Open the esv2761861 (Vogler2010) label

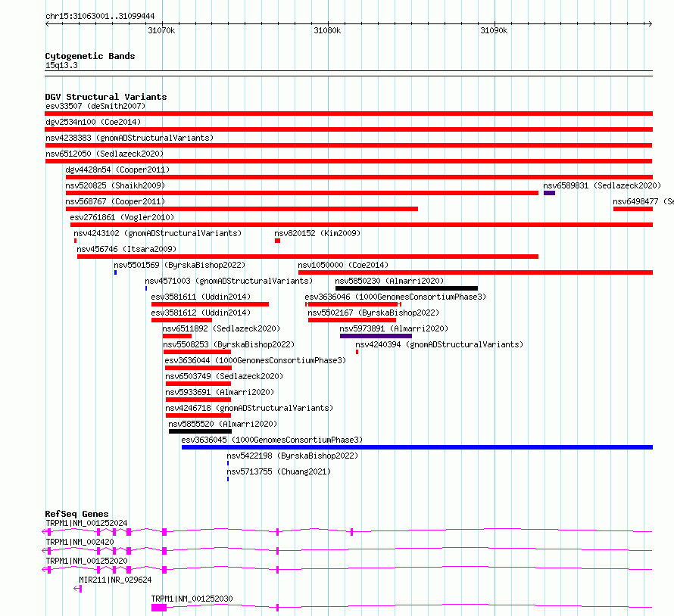(x=122, y=217)
